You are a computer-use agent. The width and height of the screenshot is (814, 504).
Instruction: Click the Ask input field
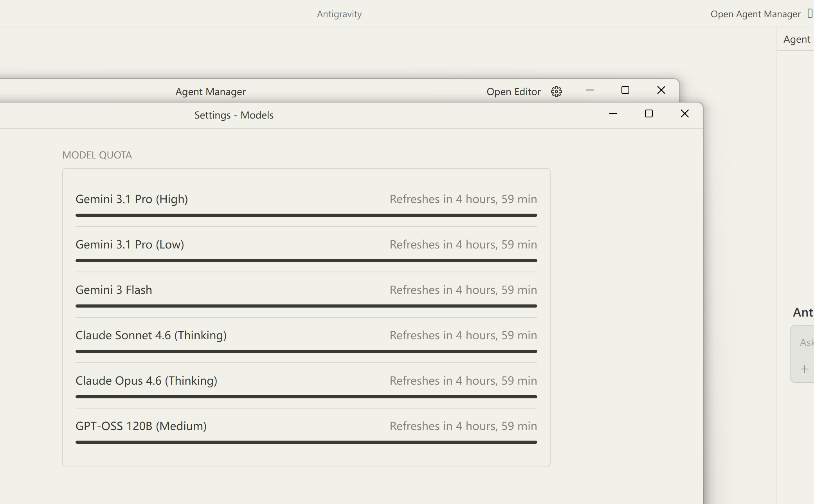coord(806,343)
